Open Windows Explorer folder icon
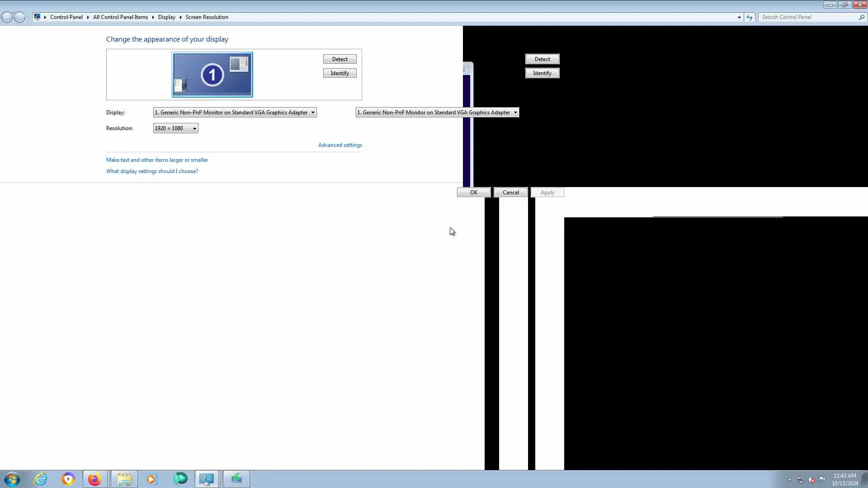The image size is (868, 488). point(124,479)
